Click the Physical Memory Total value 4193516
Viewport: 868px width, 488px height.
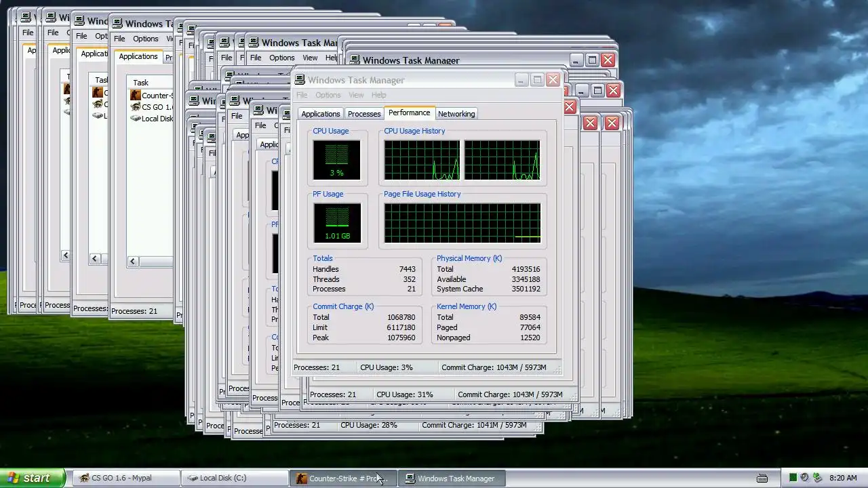526,269
